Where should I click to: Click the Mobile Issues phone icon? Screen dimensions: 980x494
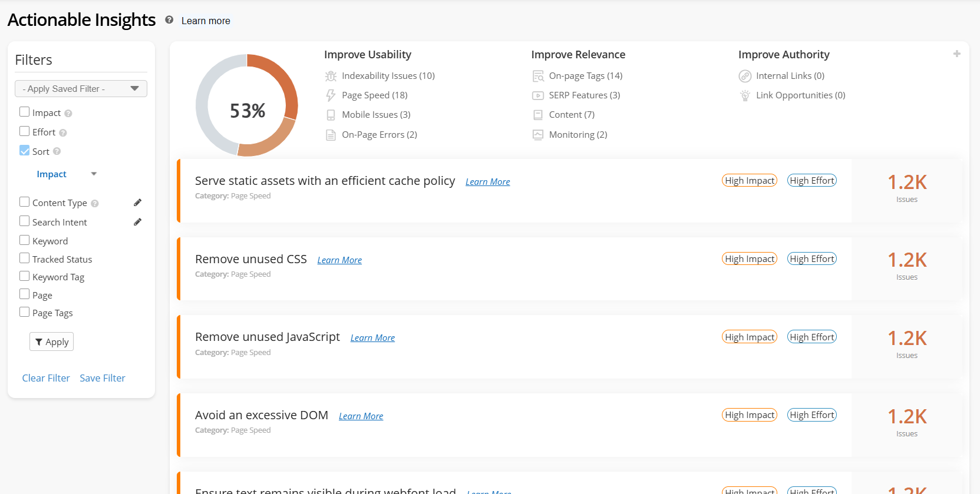tap(331, 115)
